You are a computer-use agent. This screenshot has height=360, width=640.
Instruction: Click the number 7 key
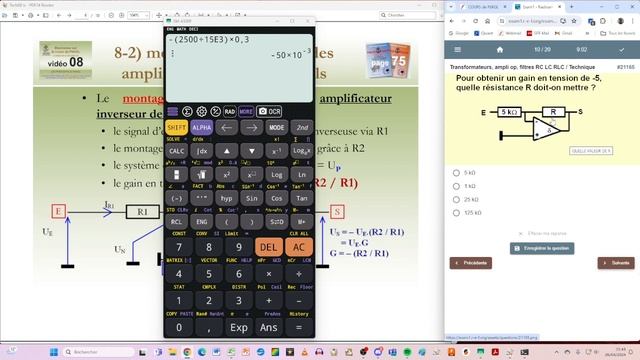click(179, 247)
